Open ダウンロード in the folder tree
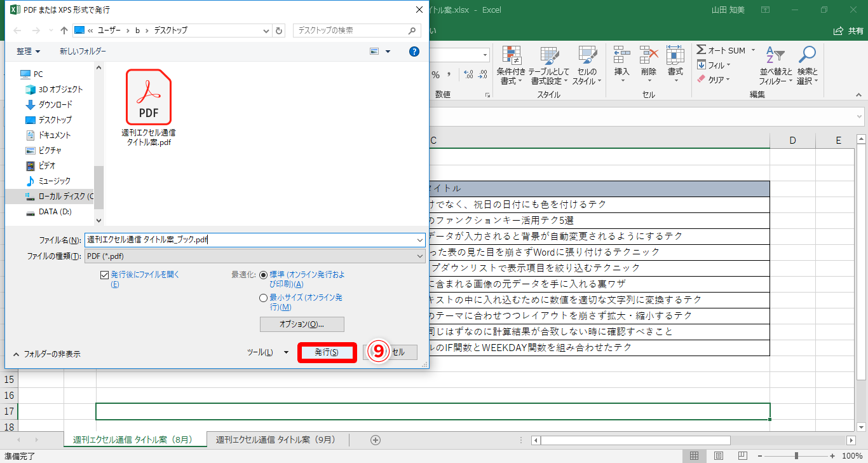Image resolution: width=868 pixels, height=463 pixels. [49, 104]
